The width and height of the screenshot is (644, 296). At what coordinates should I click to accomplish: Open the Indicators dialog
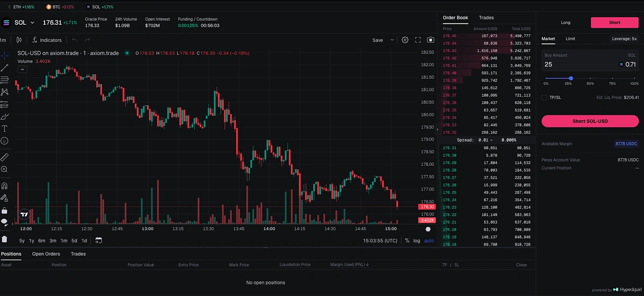(x=47, y=40)
